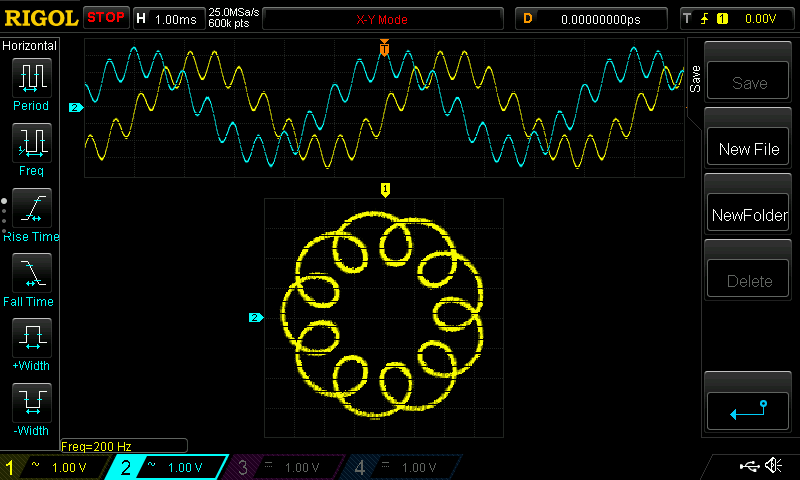Screen dimensions: 800x480
Task: Select the Period measurement icon
Action: tap(31, 77)
